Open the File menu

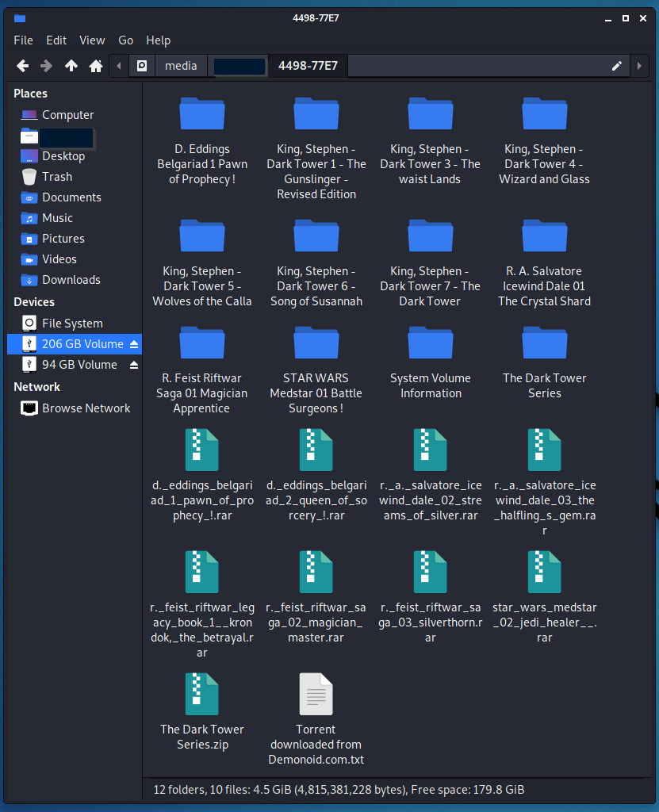tap(23, 40)
